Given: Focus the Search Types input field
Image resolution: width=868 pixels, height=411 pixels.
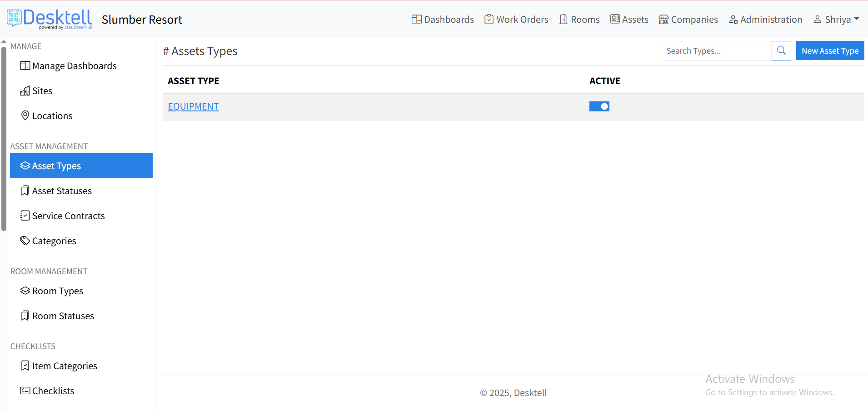Looking at the screenshot, I should [x=716, y=51].
